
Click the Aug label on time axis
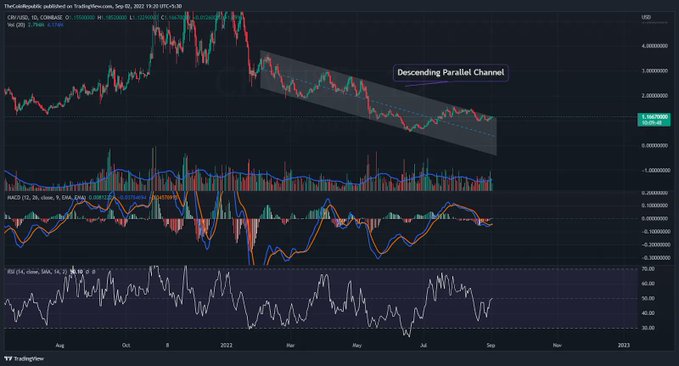pyautogui.click(x=60, y=345)
